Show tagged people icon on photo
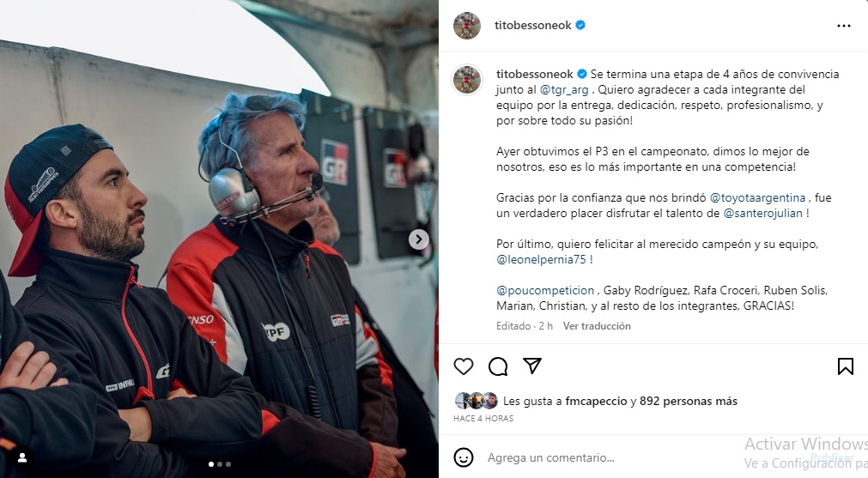The image size is (868, 478). (22, 457)
